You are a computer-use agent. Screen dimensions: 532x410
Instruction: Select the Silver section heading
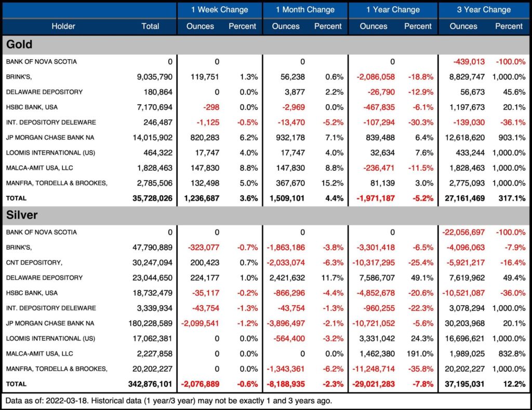(22, 215)
